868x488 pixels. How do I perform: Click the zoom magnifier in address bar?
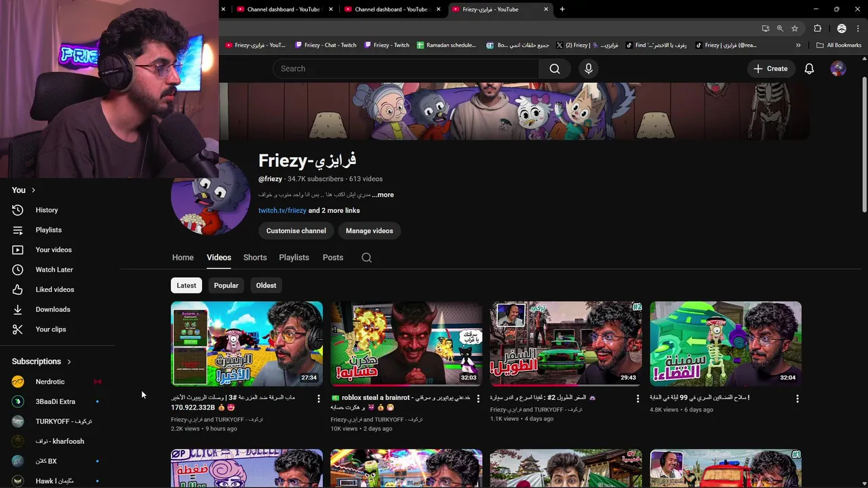point(780,28)
